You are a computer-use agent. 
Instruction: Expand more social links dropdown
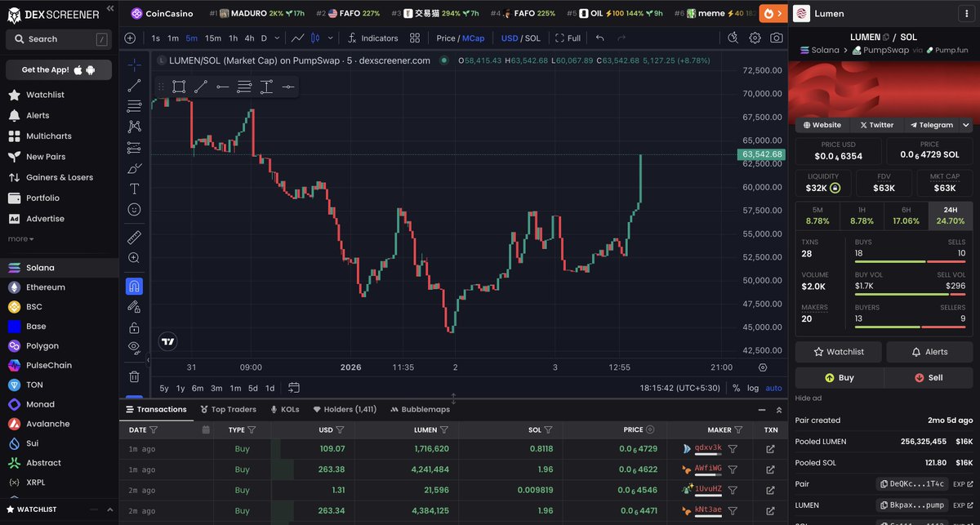(966, 125)
